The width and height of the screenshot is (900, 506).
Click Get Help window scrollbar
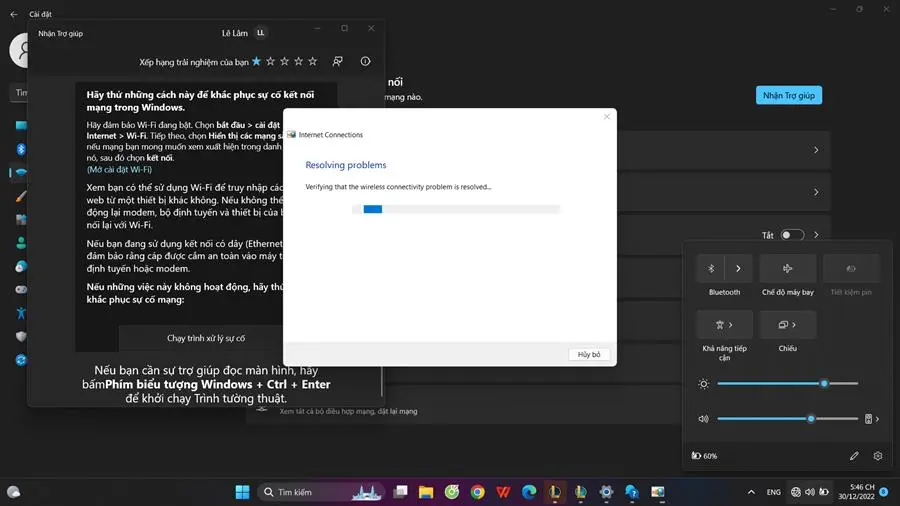382,381
